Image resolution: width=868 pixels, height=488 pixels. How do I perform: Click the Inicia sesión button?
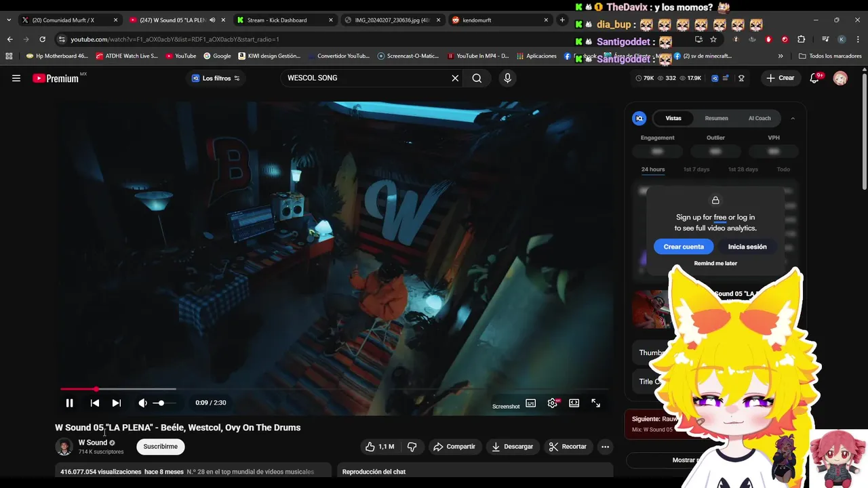(x=747, y=247)
